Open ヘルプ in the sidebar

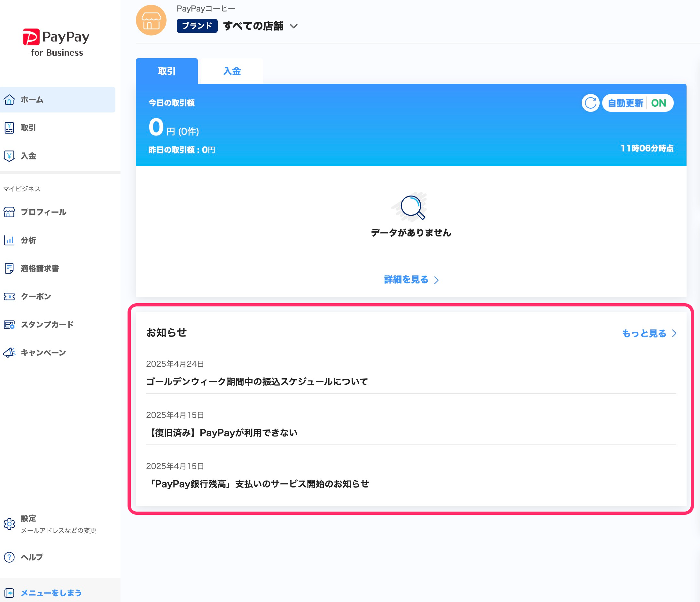58,557
